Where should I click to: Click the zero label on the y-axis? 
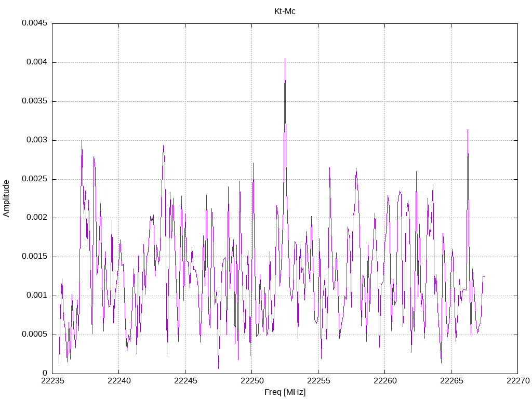[x=45, y=373]
